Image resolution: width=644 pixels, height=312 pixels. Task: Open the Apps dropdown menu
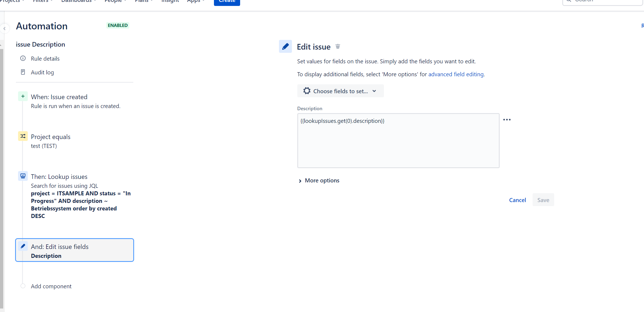point(196,1)
